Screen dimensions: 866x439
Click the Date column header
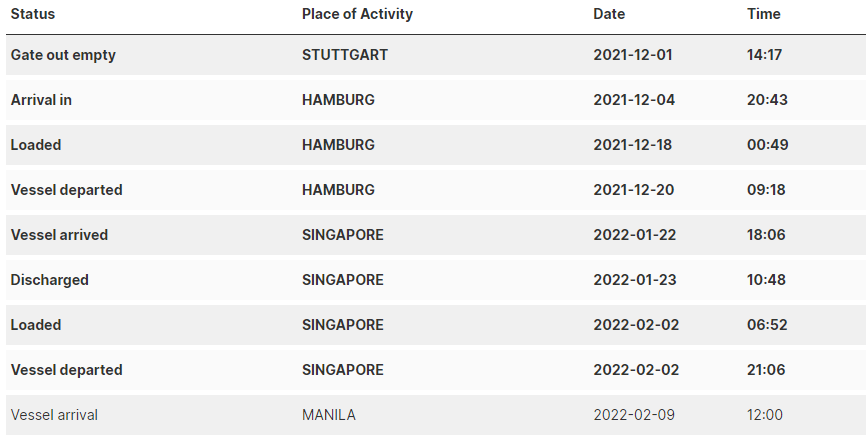[609, 14]
